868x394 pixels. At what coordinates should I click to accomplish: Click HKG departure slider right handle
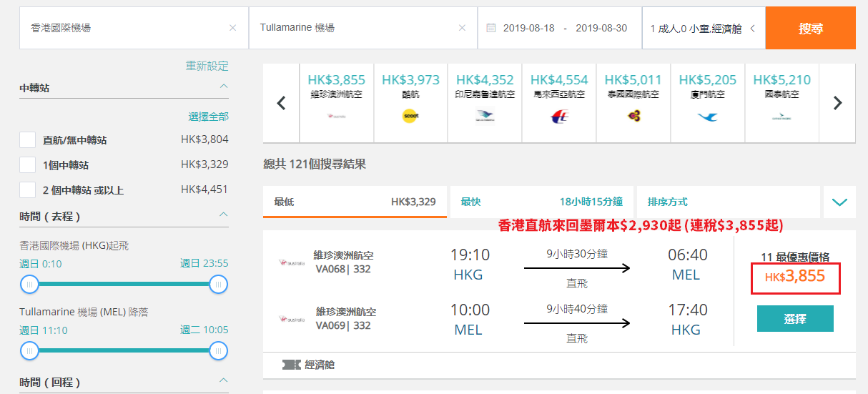219,285
